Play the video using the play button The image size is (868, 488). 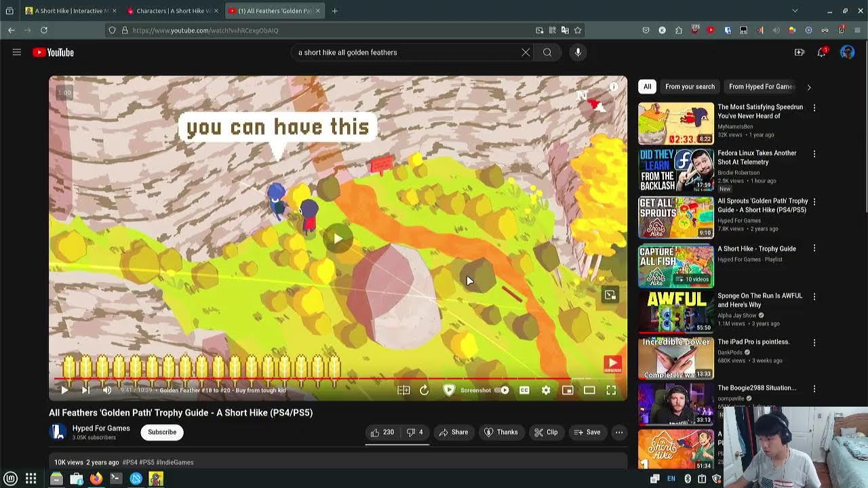point(64,390)
